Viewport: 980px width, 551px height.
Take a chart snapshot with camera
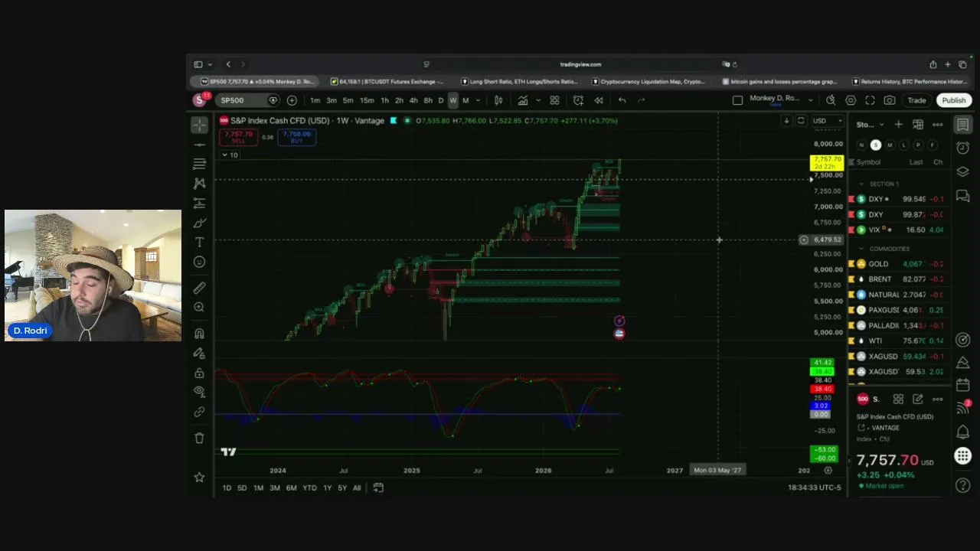(890, 100)
